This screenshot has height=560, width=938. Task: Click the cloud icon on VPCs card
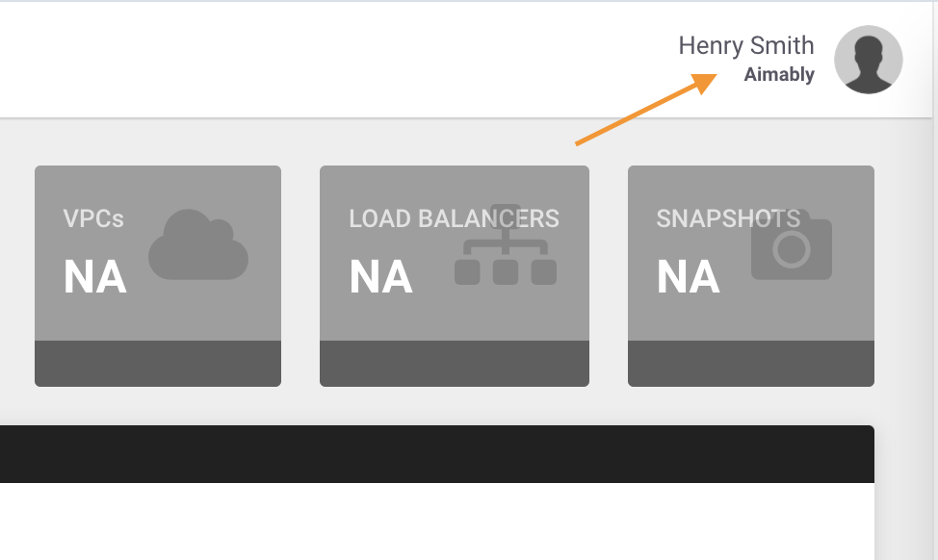(x=198, y=244)
